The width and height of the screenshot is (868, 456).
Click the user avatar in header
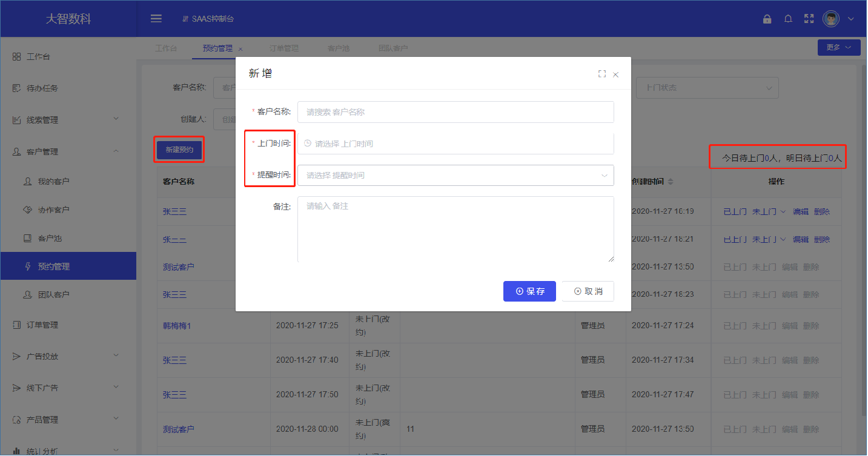831,19
